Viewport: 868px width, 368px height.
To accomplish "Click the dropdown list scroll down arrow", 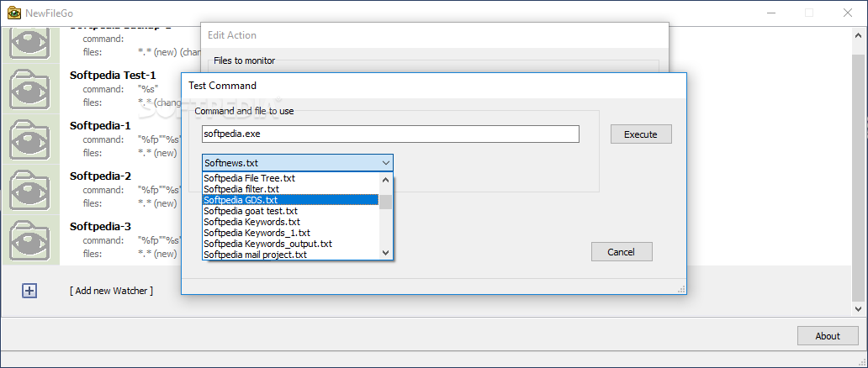I will [386, 253].
